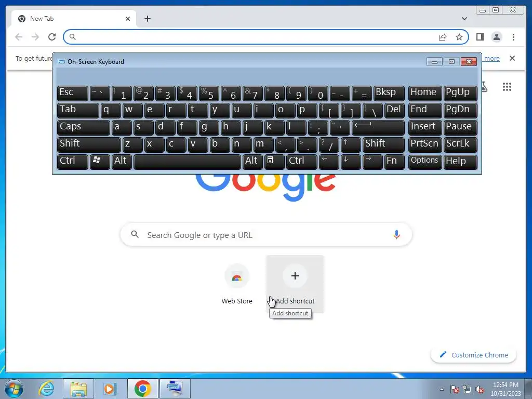Click the Windows logo key

point(100,162)
